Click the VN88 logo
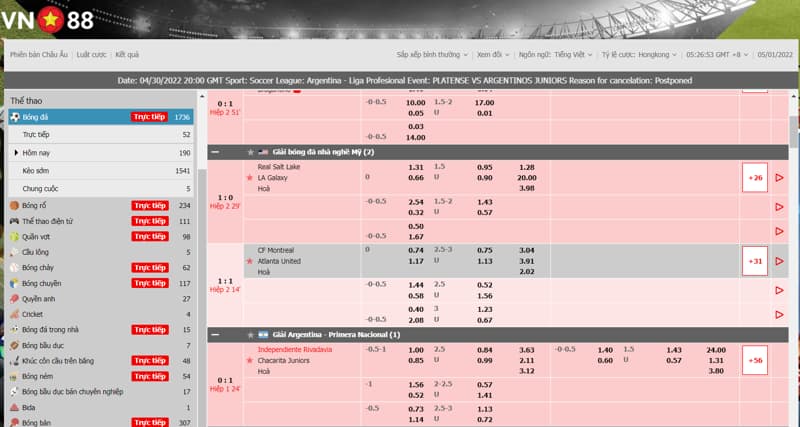 pyautogui.click(x=47, y=20)
